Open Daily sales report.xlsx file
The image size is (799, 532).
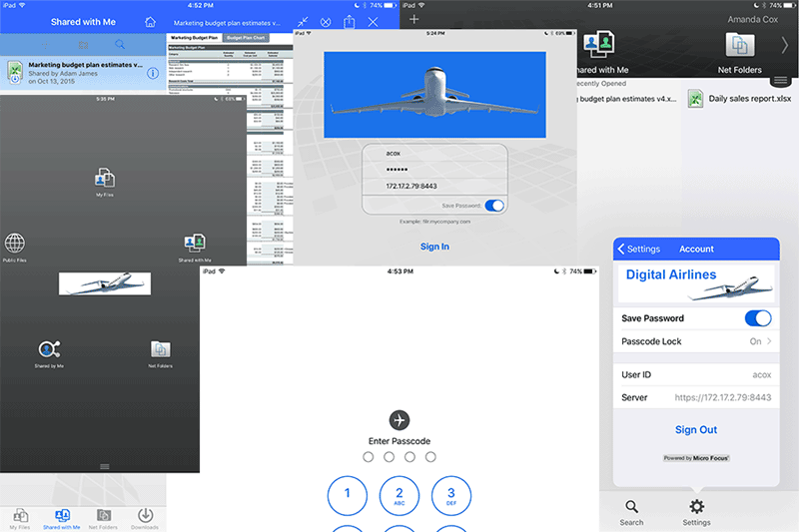point(739,99)
